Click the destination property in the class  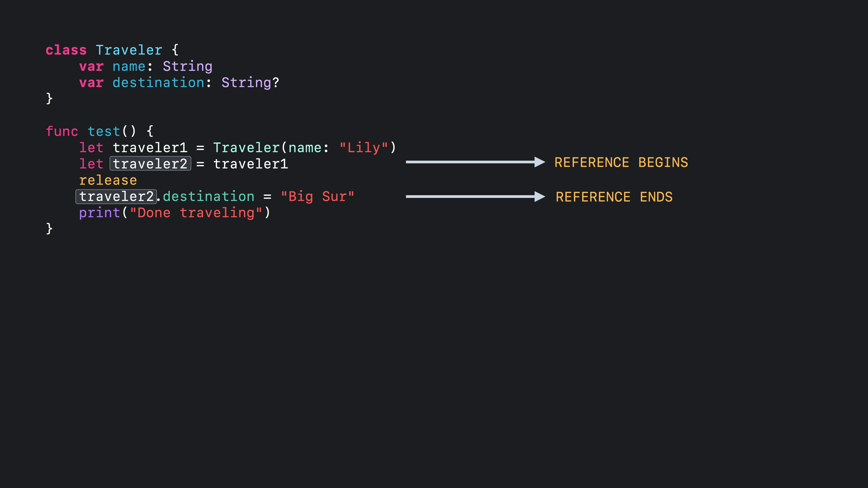click(x=158, y=82)
